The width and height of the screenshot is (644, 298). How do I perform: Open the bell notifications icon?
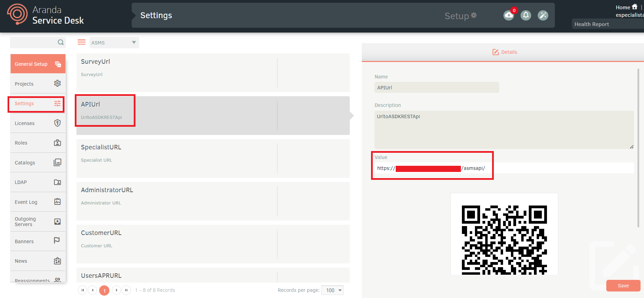pos(526,15)
